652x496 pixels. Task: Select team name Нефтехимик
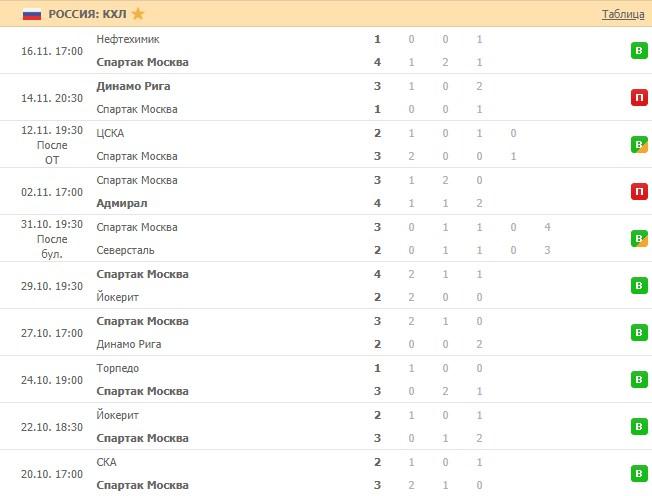tap(128, 39)
